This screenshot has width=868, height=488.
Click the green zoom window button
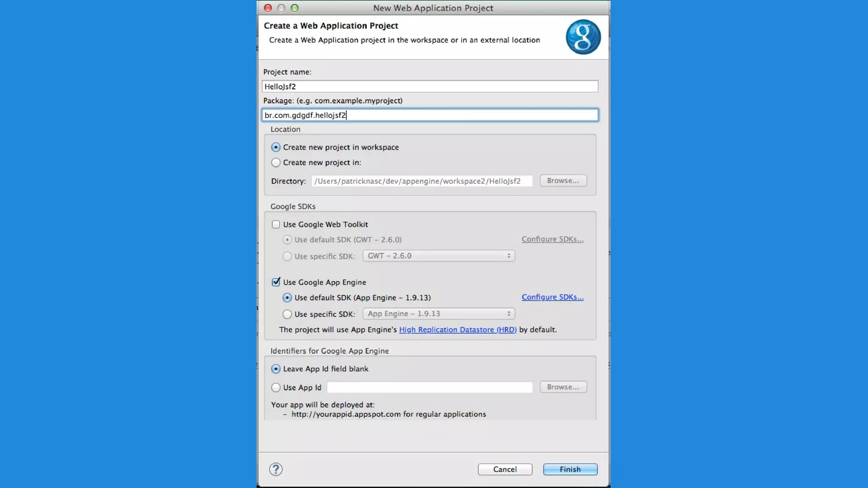coord(295,8)
